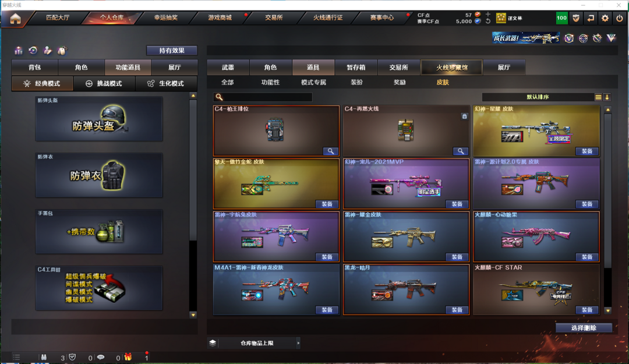The image size is (629, 364).
Task: Select the left panel 背包 tab
Action: 35,68
